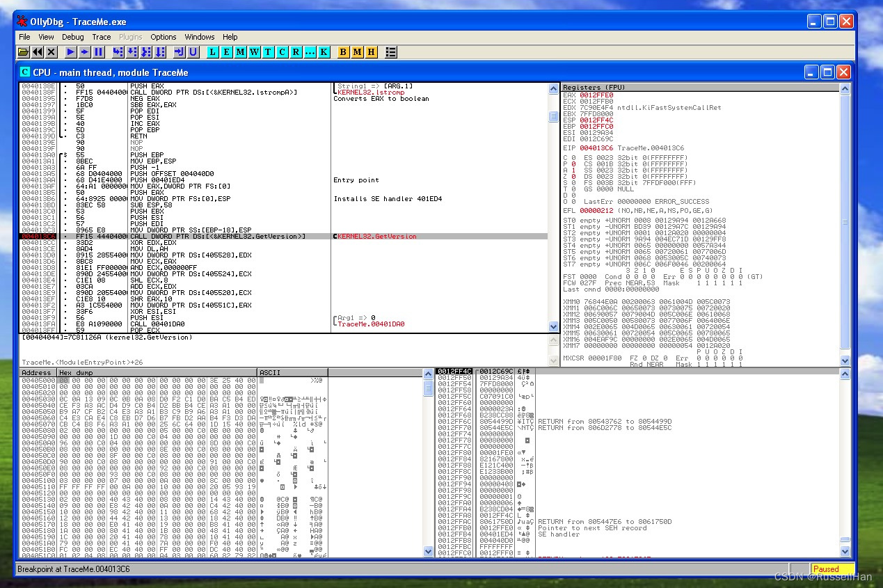Click the stack pane scrollbar up arrow
Viewport: 883px width, 588px height.
pos(845,374)
